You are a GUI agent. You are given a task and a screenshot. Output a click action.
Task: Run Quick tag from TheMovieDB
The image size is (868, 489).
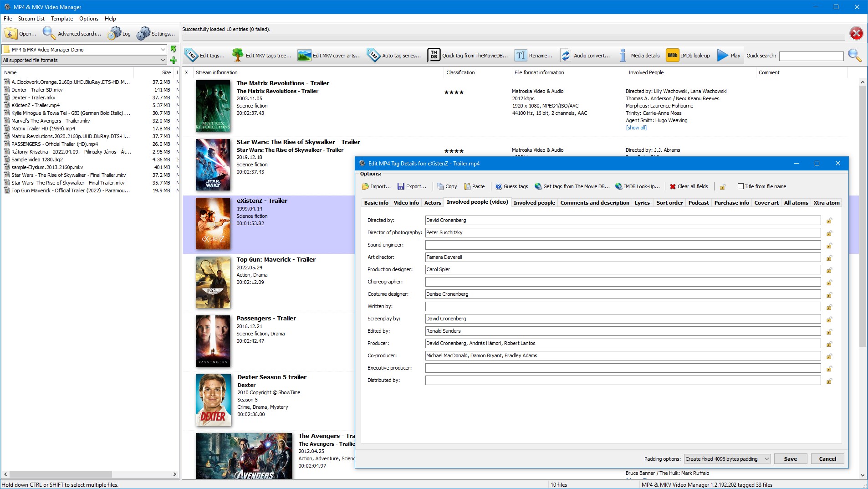(x=468, y=55)
